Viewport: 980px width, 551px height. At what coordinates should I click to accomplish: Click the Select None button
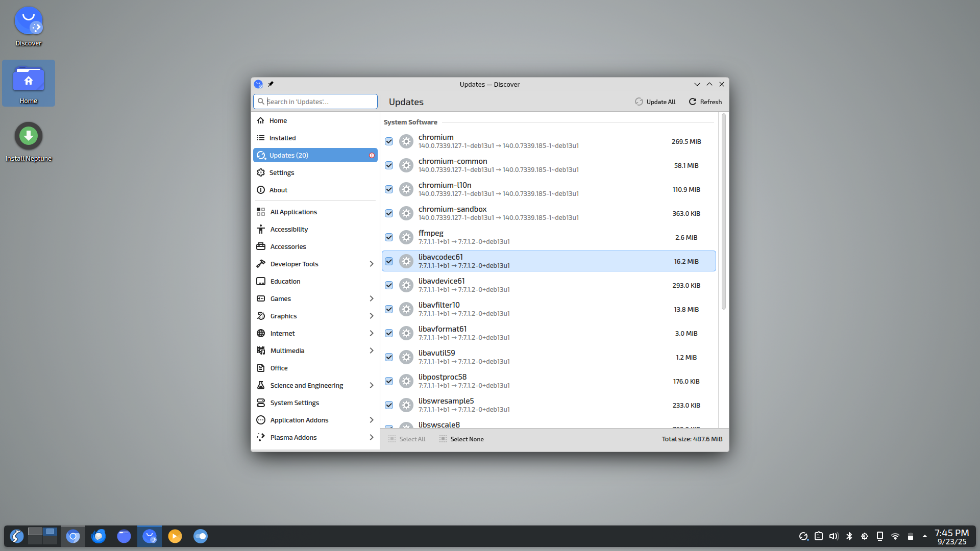[x=461, y=439]
